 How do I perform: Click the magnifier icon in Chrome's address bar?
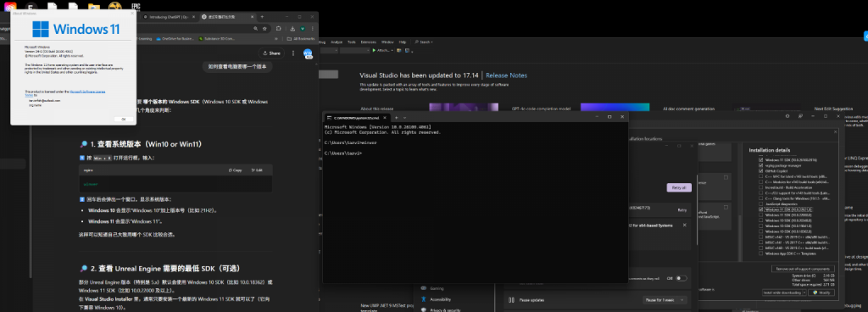[x=256, y=28]
